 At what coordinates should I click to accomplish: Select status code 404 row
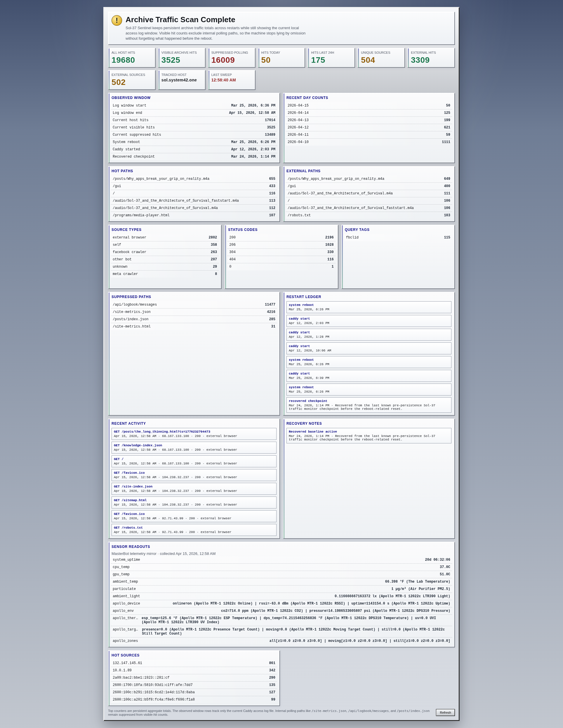281,259
